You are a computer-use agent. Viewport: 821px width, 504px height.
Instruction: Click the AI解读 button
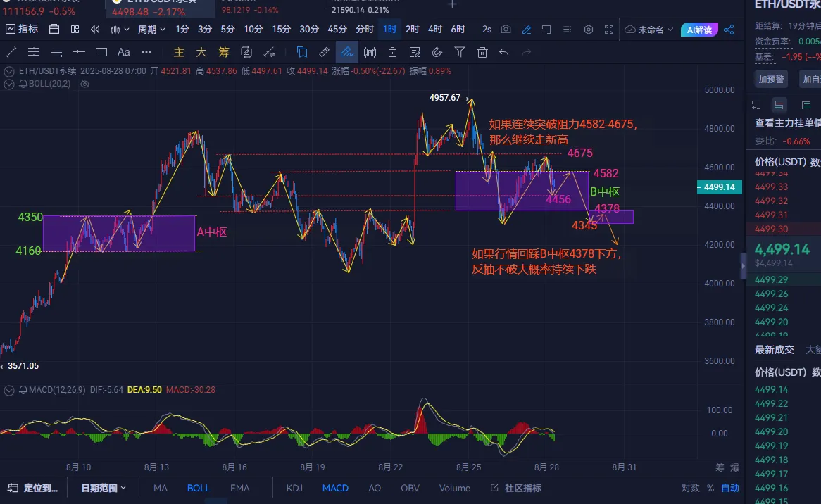click(x=699, y=30)
